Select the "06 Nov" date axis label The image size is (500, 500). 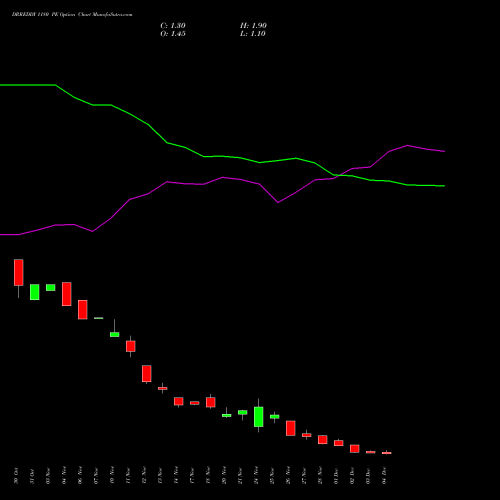(80, 475)
